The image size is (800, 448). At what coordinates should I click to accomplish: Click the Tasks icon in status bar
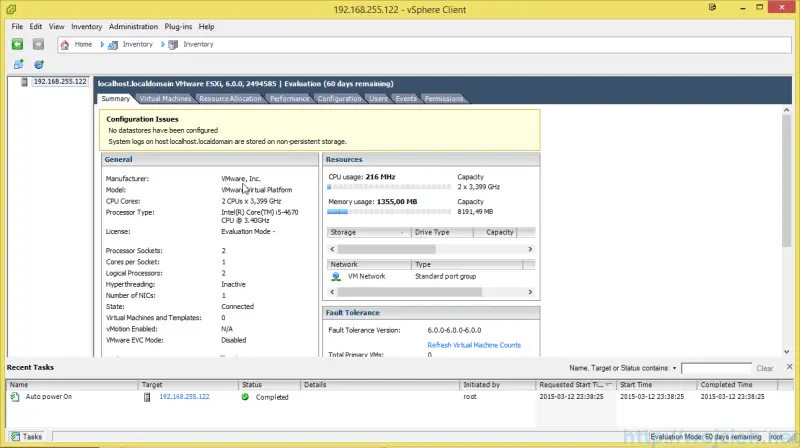[15, 437]
